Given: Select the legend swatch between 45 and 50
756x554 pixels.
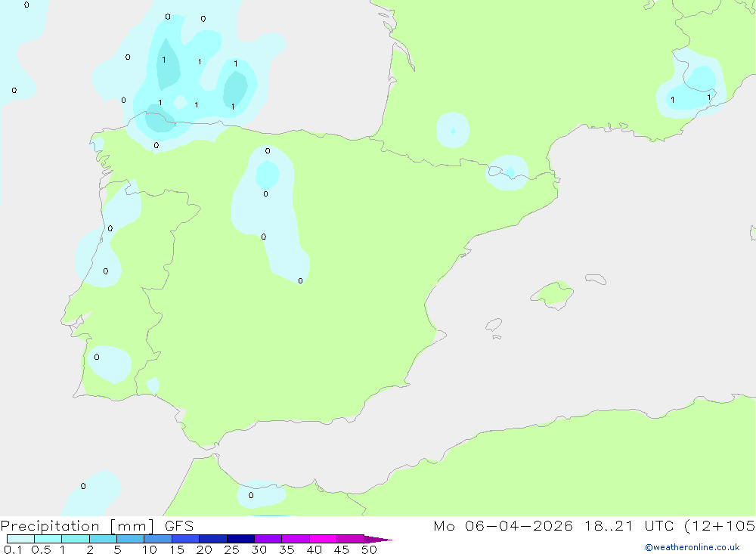Looking at the screenshot, I should [x=351, y=539].
